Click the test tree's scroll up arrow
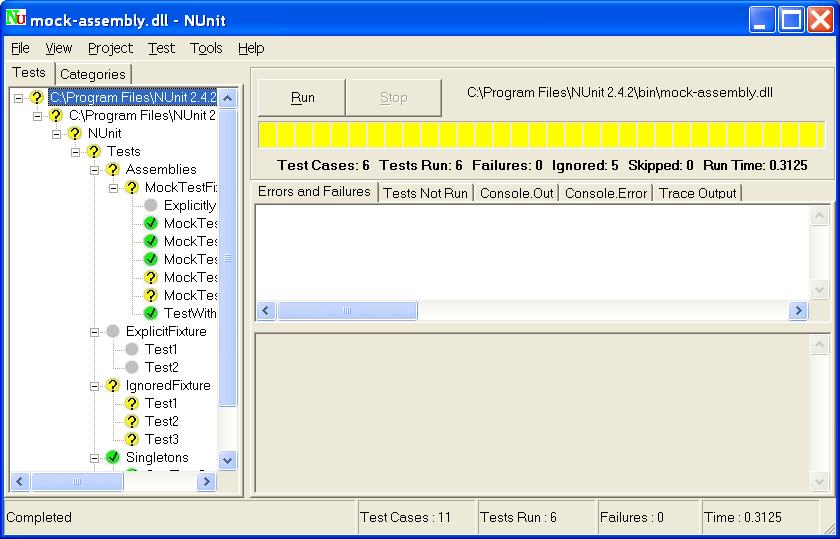 [228, 98]
